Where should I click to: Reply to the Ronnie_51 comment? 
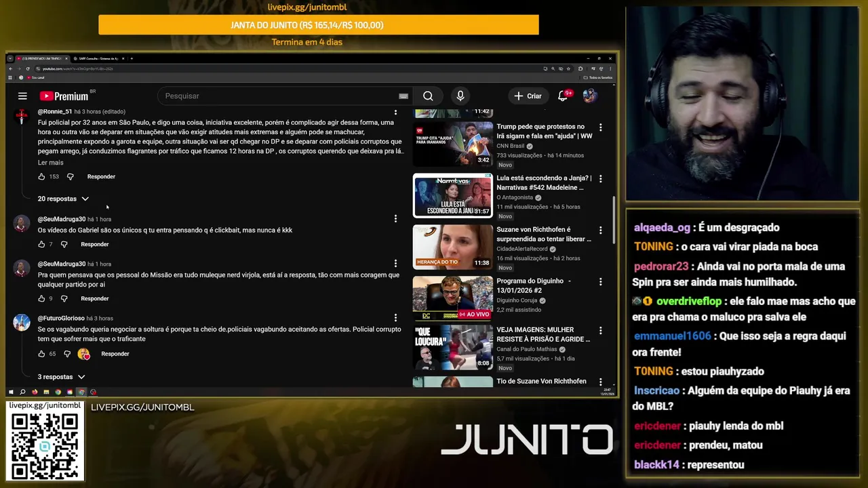[101, 177]
